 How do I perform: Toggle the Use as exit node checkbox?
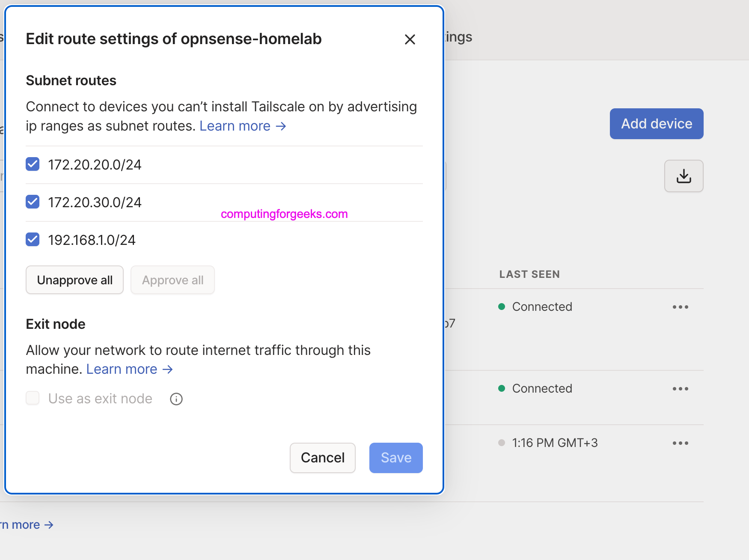(x=33, y=398)
